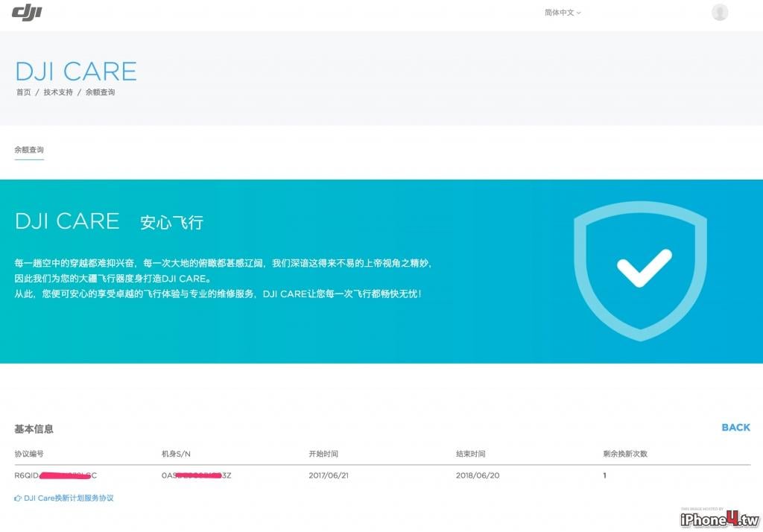Screen dimensions: 763x532
Task: Open DJI Care换新计划服务协议 link
Action: click(x=69, y=498)
